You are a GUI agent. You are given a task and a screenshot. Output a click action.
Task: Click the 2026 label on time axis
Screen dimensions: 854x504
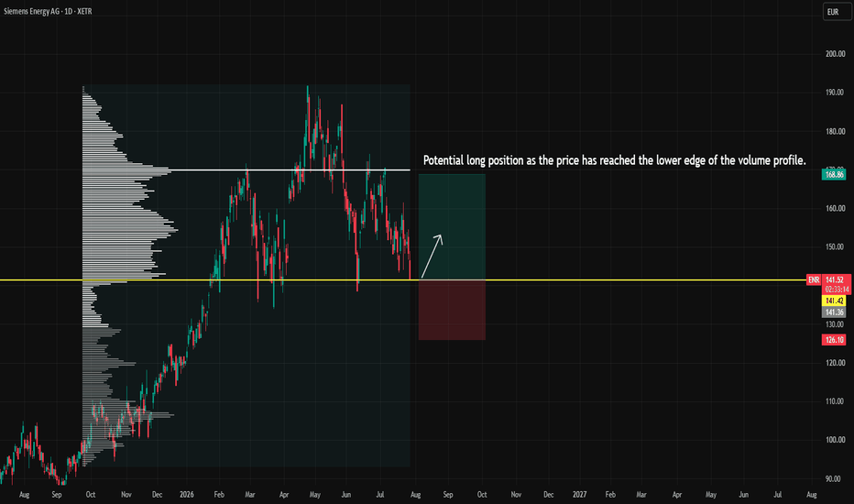click(x=187, y=495)
